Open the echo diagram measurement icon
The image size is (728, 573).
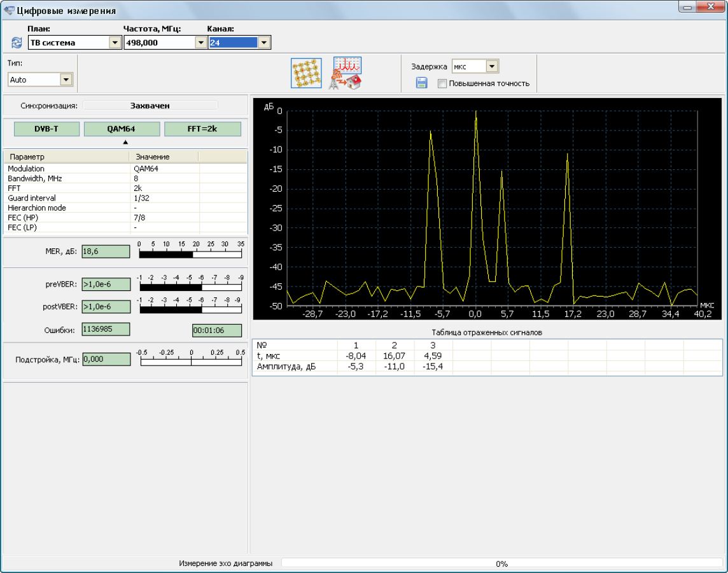click(346, 73)
